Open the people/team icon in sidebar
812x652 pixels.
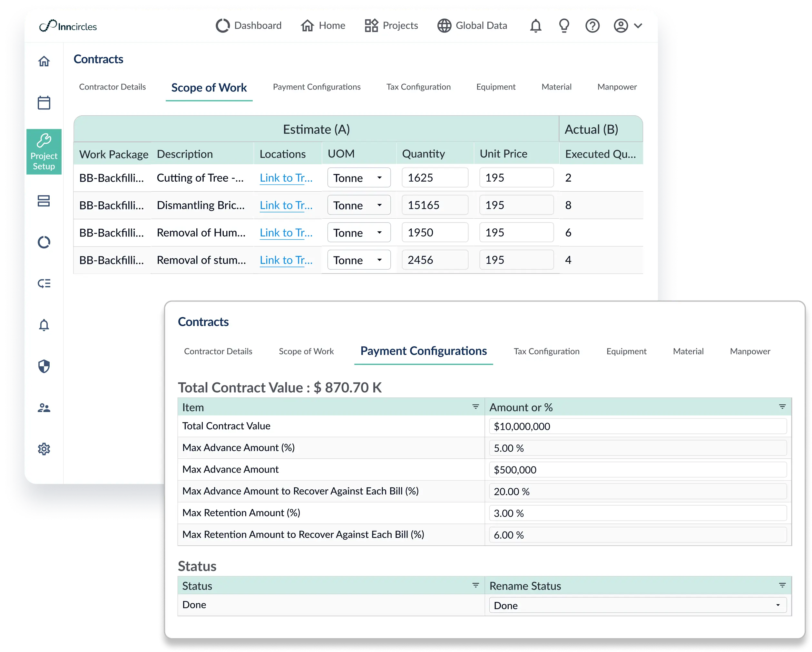coord(44,408)
